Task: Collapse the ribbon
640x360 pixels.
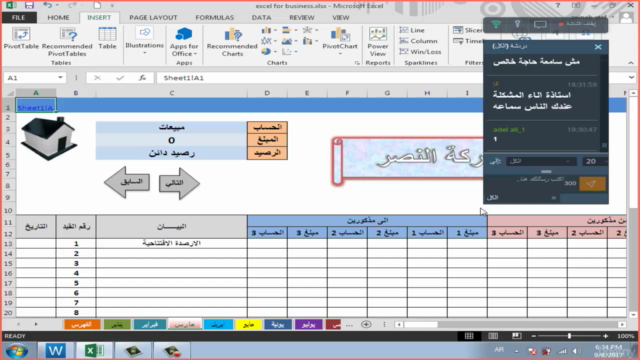Action: [631, 63]
